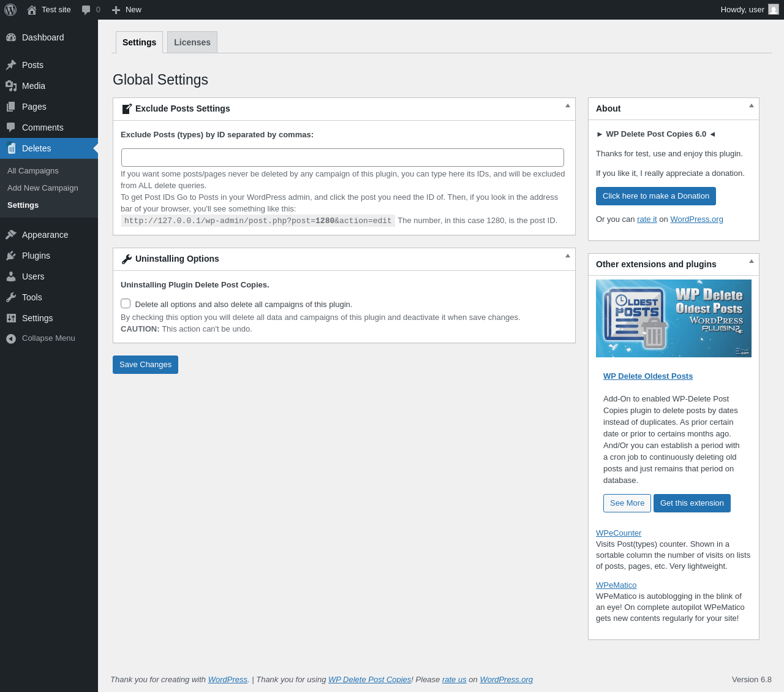
Task: Collapse the About panel
Action: pos(752,105)
